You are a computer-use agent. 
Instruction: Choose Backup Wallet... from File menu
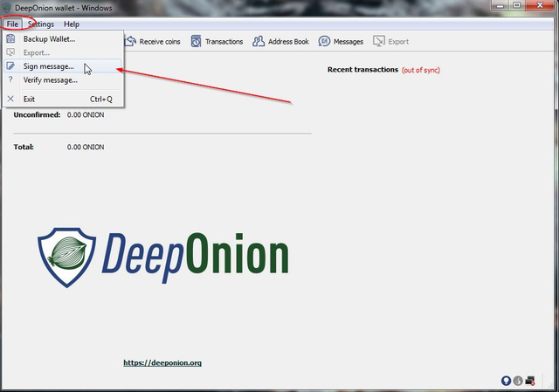[x=63, y=39]
